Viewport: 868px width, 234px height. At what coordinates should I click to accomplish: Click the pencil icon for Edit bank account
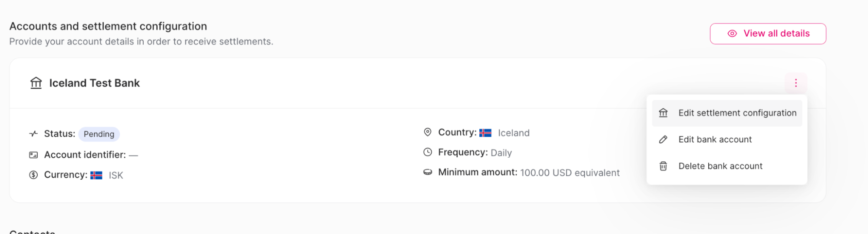click(663, 139)
